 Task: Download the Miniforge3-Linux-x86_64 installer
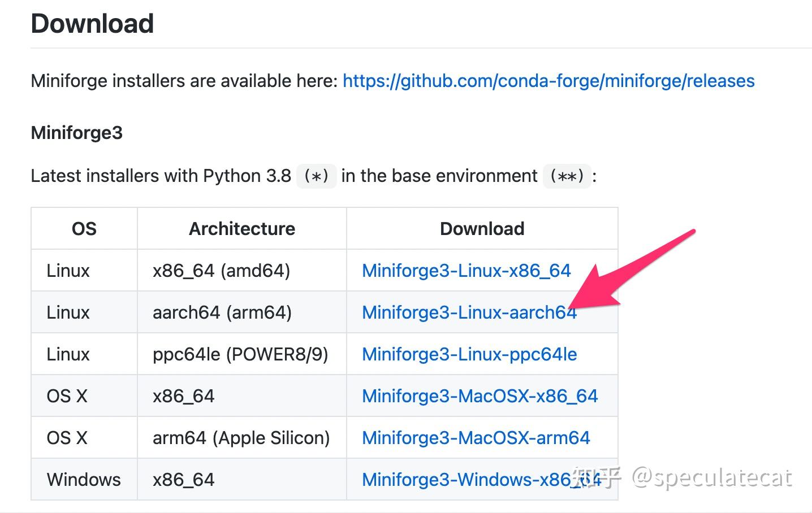(x=466, y=271)
